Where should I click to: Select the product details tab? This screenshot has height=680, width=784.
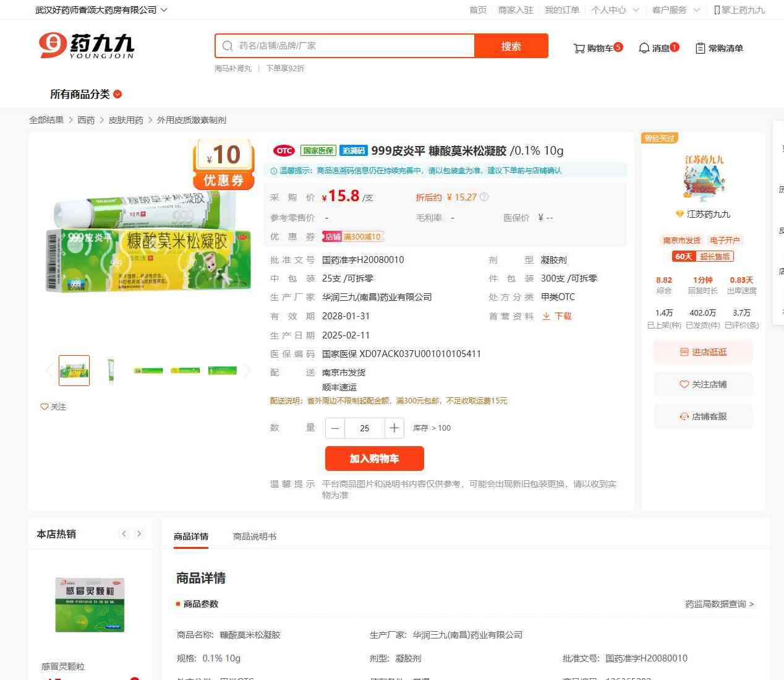(x=191, y=536)
